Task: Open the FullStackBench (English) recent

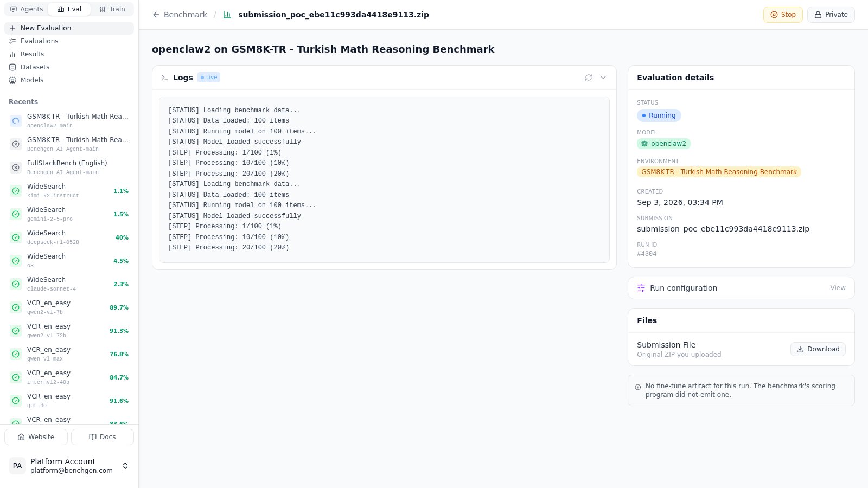Action: click(69, 168)
